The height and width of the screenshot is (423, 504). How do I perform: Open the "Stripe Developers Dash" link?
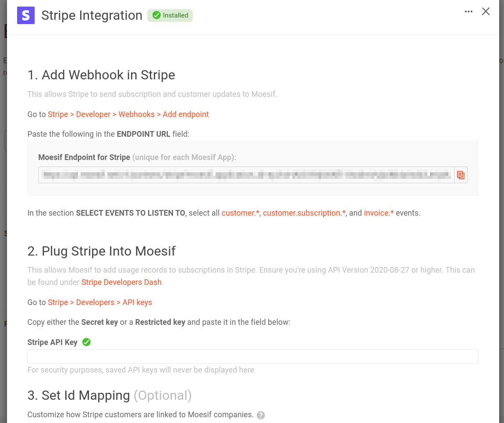[x=121, y=282]
